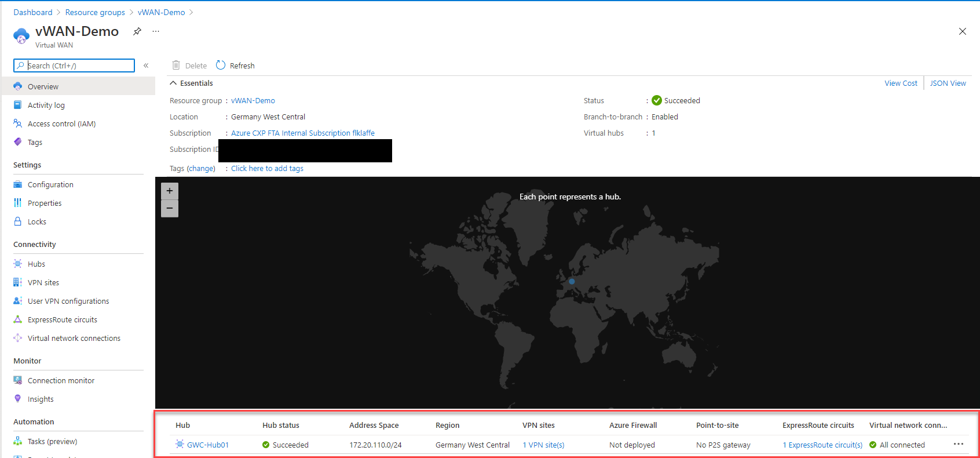
Task: Click the Tags sidebar icon
Action: tap(18, 142)
